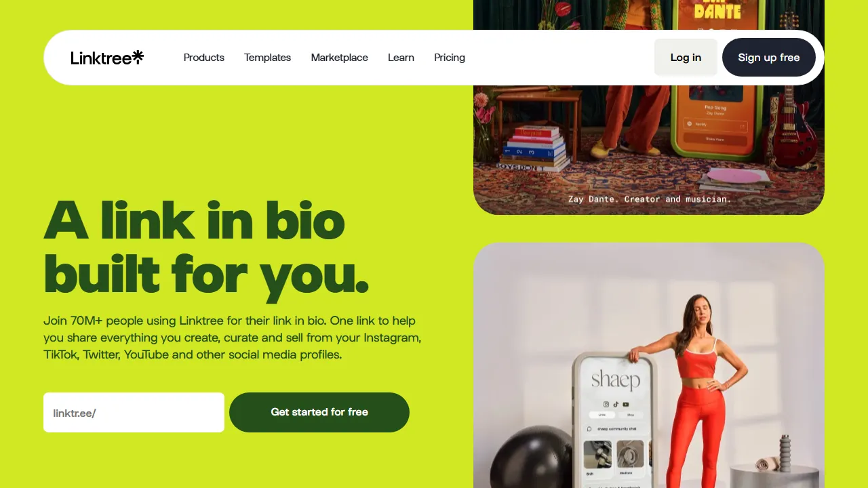
Task: Click the Sign up free button
Action: [x=769, y=57]
